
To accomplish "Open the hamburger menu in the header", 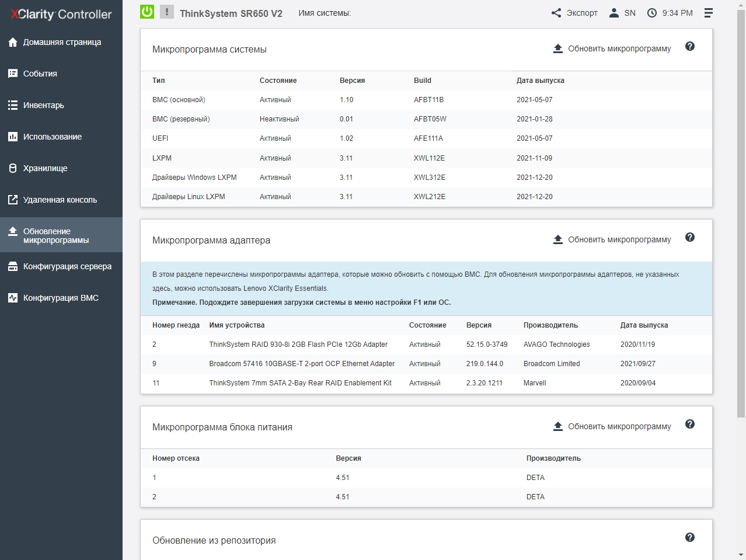I will [709, 13].
